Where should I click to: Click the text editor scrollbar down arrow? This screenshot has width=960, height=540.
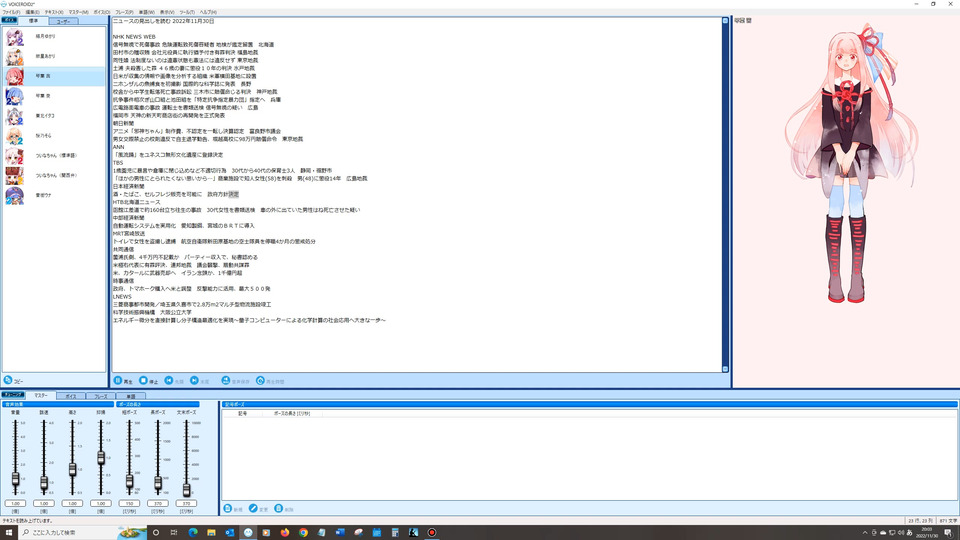tap(726, 369)
